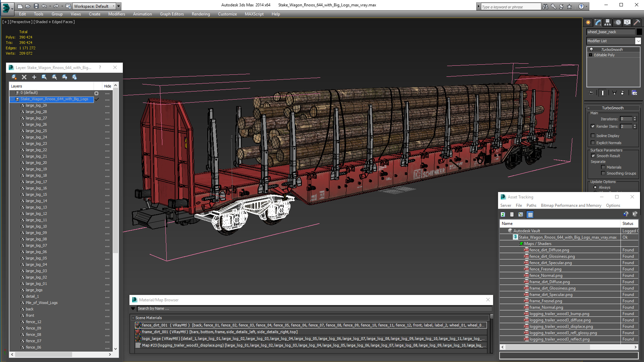Open the Display command panel tab

(x=627, y=22)
